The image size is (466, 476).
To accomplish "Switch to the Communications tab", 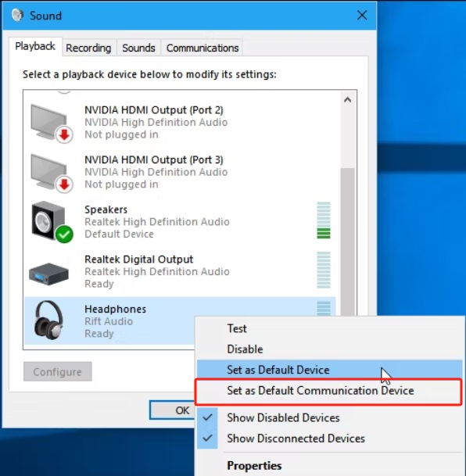I will (203, 48).
